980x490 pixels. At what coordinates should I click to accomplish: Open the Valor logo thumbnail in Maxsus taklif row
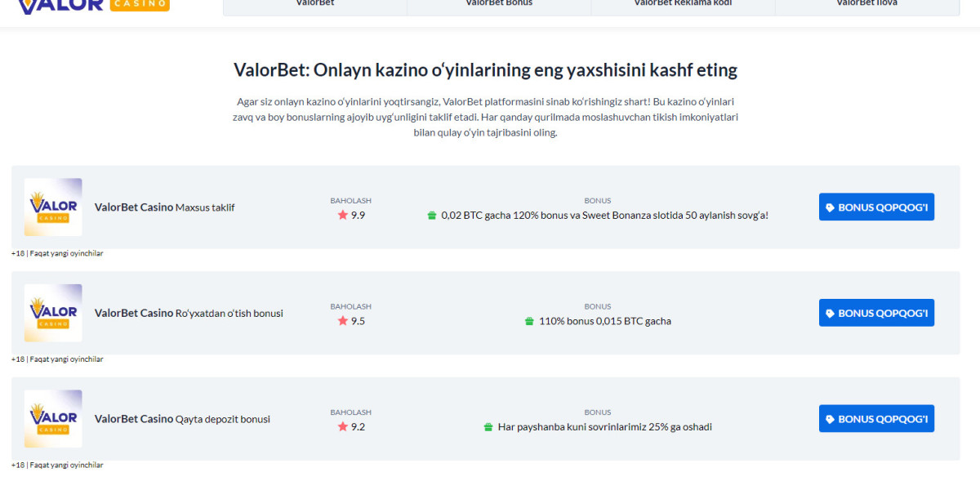[x=53, y=207]
